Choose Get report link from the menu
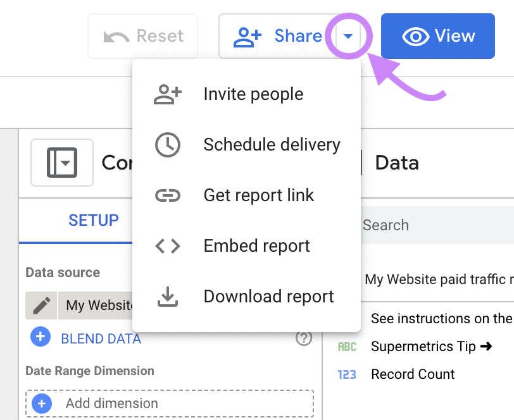Screen dimensions: 514x420 258,195
